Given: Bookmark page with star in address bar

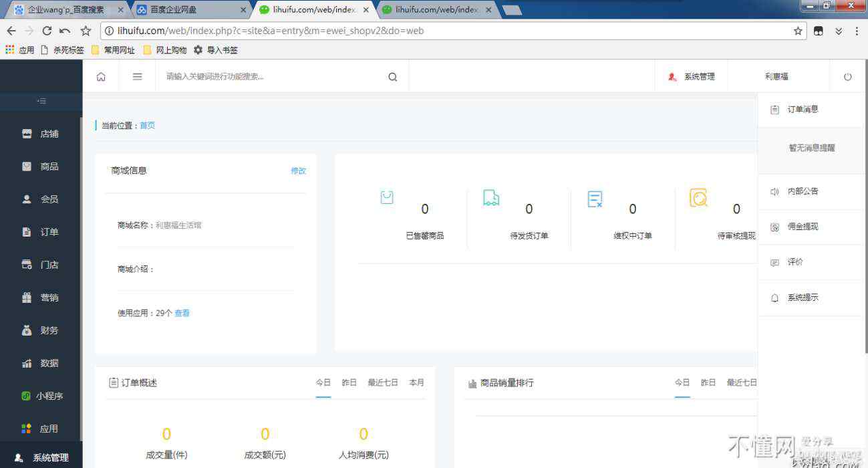Looking at the screenshot, I should [798, 31].
